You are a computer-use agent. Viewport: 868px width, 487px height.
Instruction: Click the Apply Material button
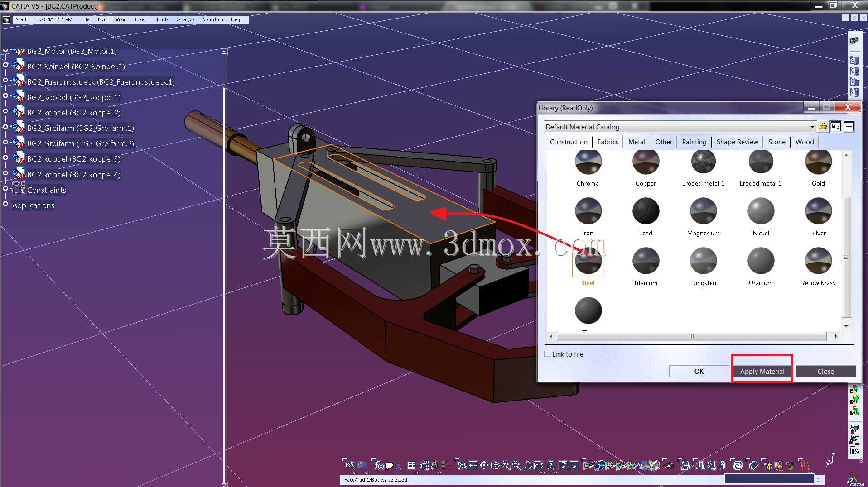[762, 371]
